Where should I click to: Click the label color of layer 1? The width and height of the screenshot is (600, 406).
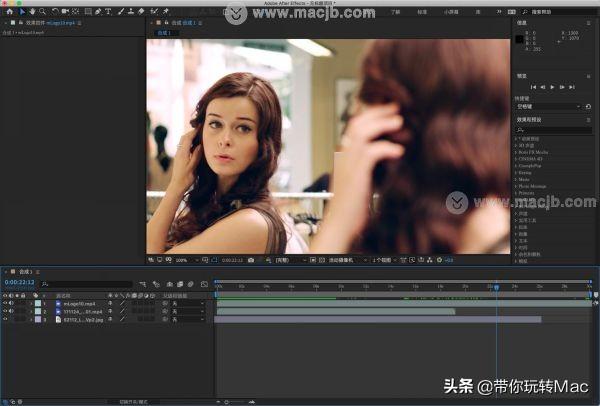coord(38,303)
